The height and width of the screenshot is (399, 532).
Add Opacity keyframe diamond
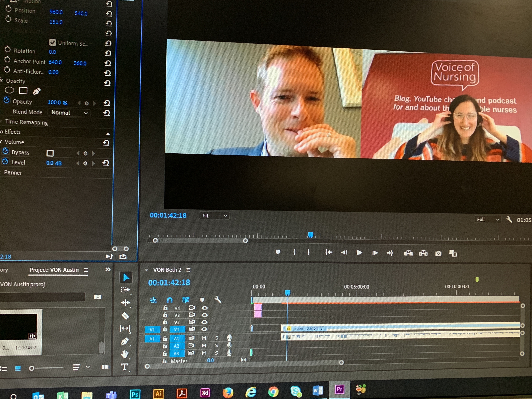coord(86,103)
